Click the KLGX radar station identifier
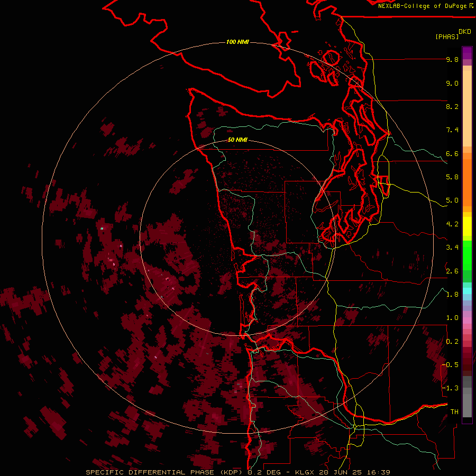Viewport: 476px width, 476px height. 305,472
